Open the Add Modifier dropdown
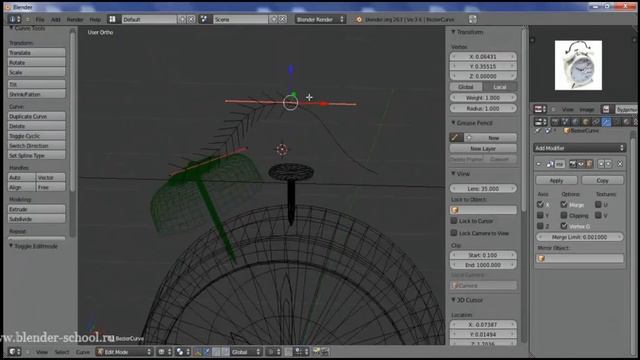This screenshot has height=360, width=640. click(x=580, y=148)
